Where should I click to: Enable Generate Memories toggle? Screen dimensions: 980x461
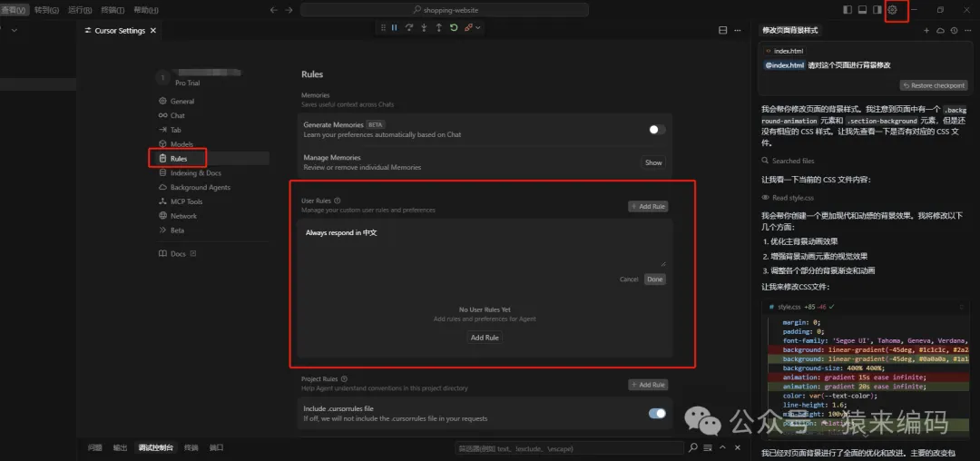coord(657,129)
